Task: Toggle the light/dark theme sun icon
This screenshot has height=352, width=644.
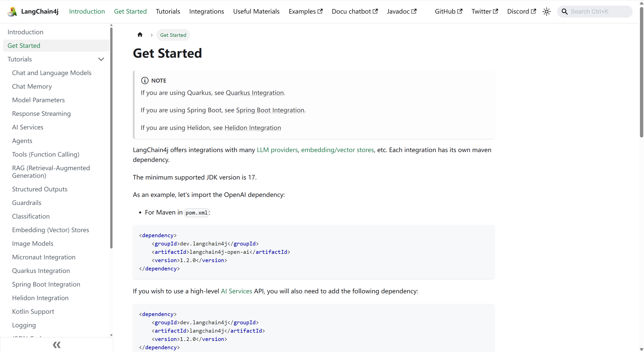Action: (546, 12)
